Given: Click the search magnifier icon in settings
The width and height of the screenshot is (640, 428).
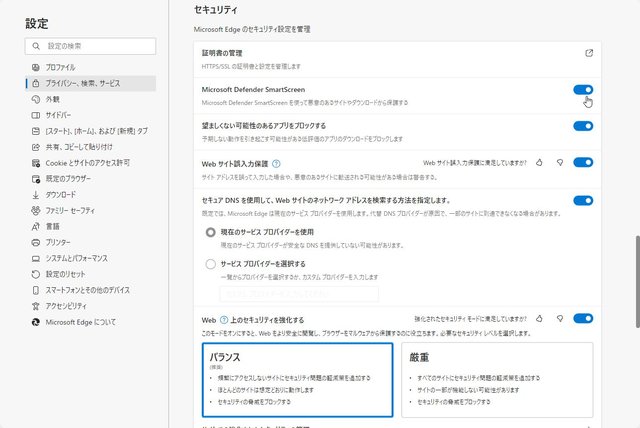Looking at the screenshot, I should [x=36, y=46].
